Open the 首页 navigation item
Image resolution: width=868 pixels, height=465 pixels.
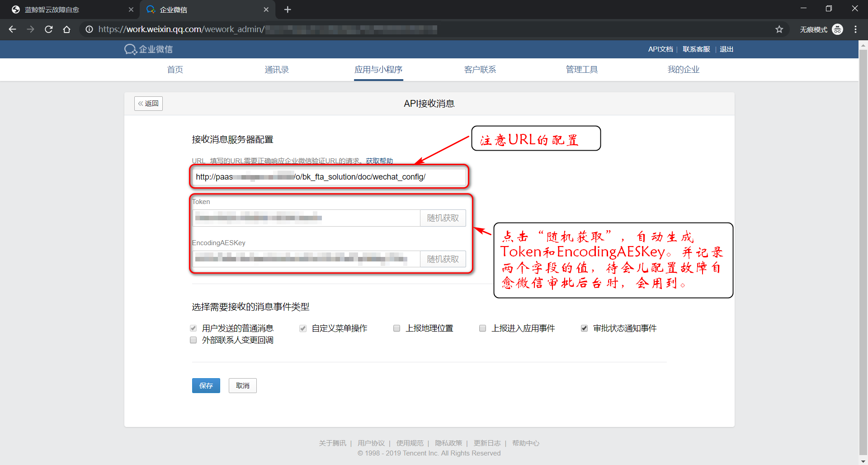[x=175, y=70]
